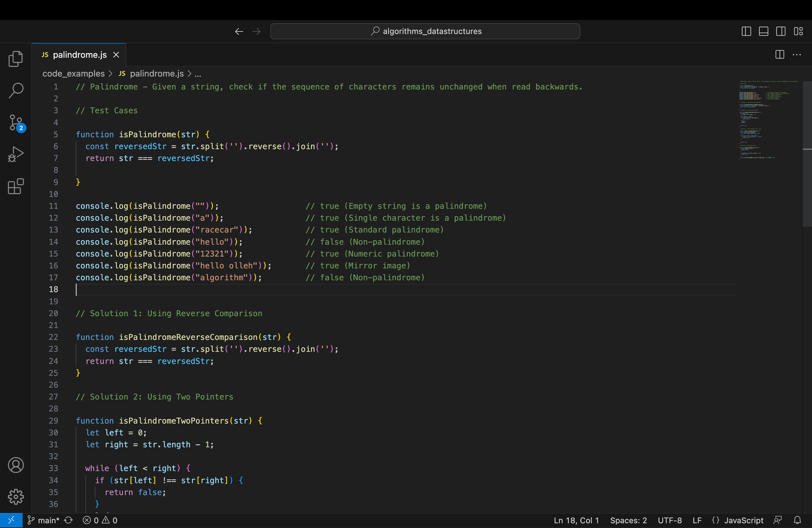Split the editor using the split icon
The height and width of the screenshot is (528, 812).
pos(779,54)
